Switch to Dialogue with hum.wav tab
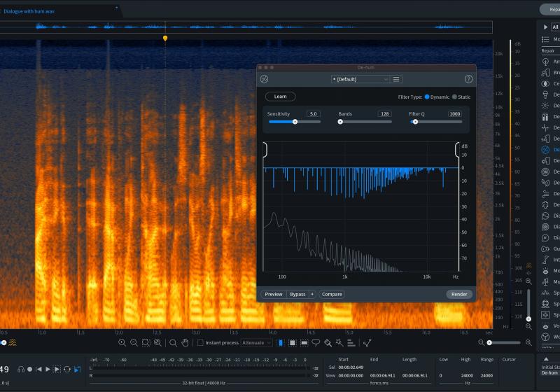The image size is (560, 392). (x=29, y=11)
